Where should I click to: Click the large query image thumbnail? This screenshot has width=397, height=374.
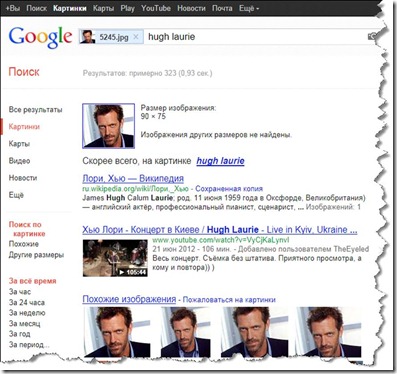pyautogui.click(x=109, y=126)
